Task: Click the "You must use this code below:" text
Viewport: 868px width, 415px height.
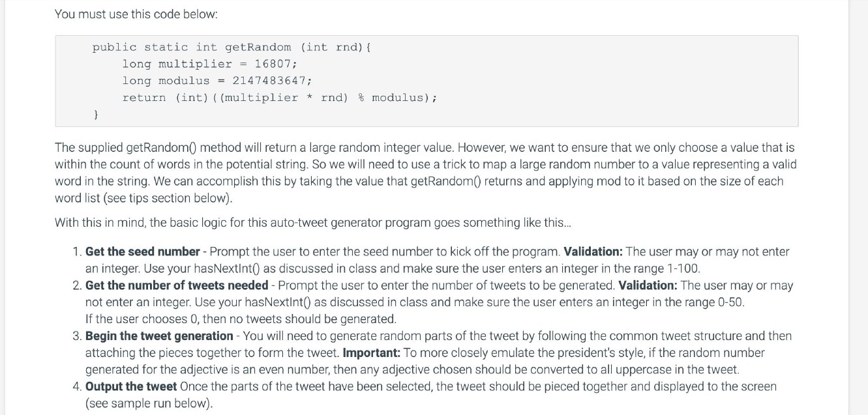Action: 136,14
